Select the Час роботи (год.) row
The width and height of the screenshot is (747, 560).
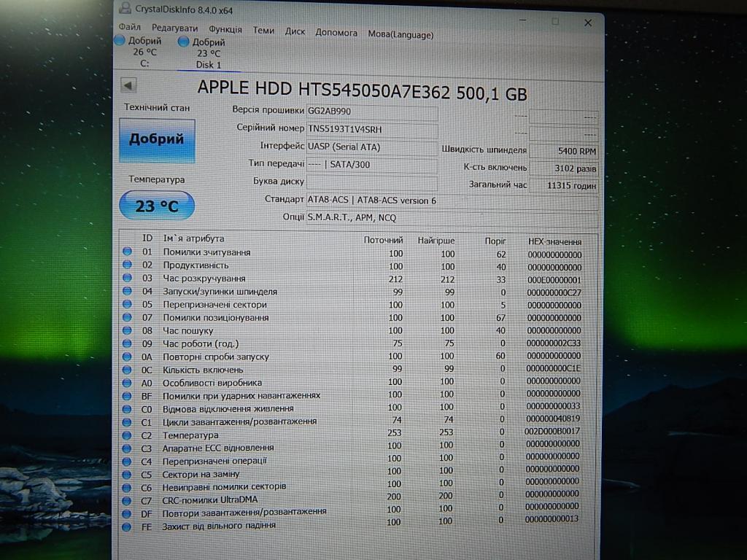(x=353, y=343)
